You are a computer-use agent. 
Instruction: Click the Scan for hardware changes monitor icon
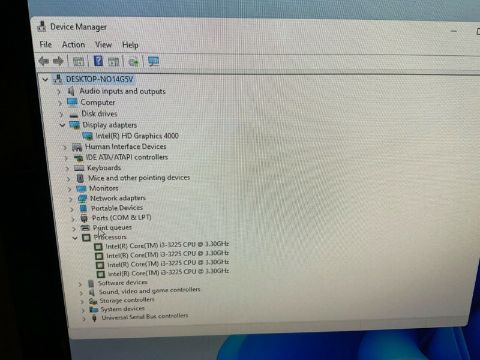point(153,61)
